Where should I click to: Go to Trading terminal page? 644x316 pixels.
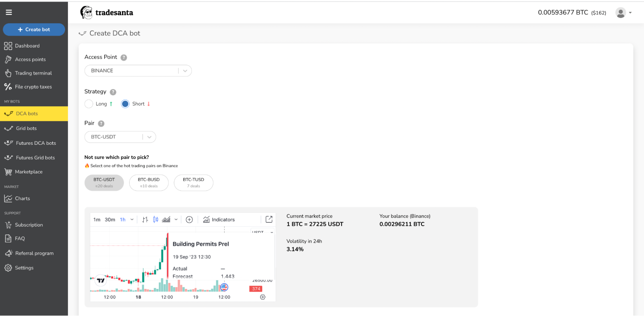click(x=33, y=73)
